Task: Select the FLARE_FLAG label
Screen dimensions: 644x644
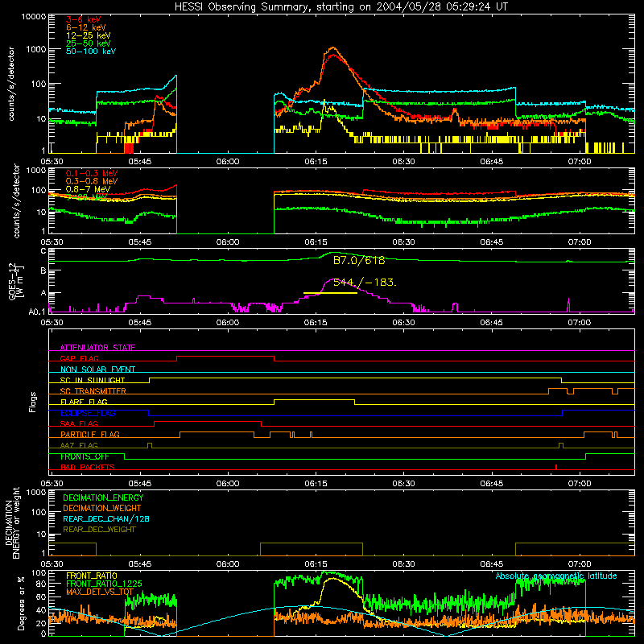Action: pos(84,402)
